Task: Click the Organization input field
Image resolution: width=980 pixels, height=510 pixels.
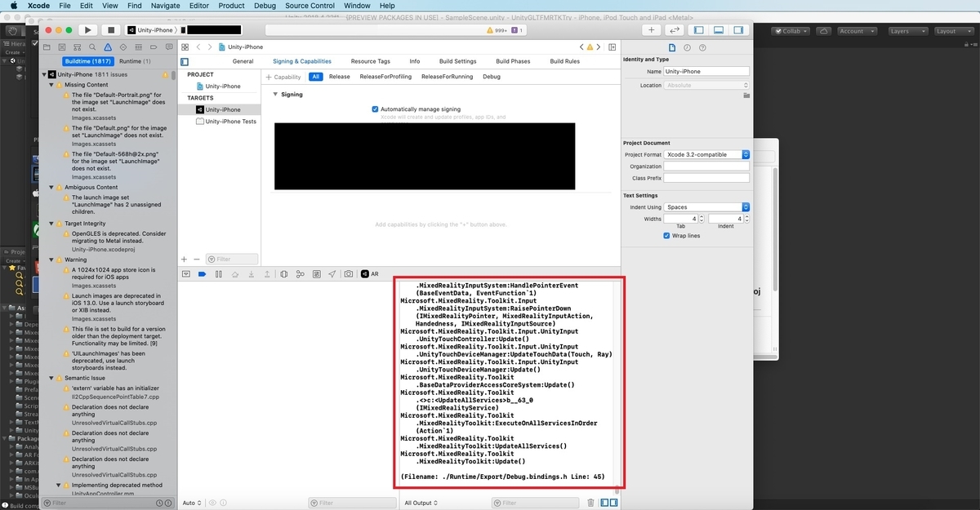Action: (706, 166)
